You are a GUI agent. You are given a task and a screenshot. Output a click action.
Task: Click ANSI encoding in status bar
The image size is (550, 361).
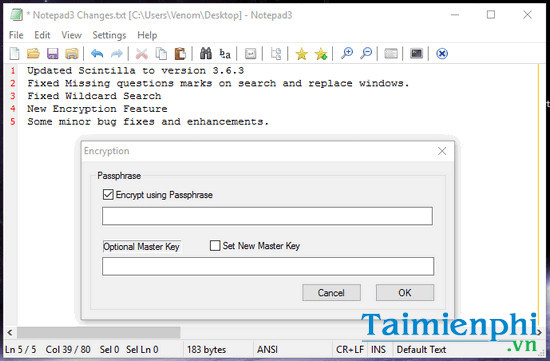tap(267, 349)
